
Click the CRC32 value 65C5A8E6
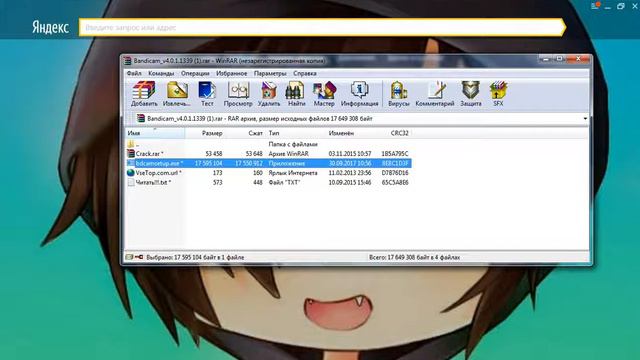point(395,182)
